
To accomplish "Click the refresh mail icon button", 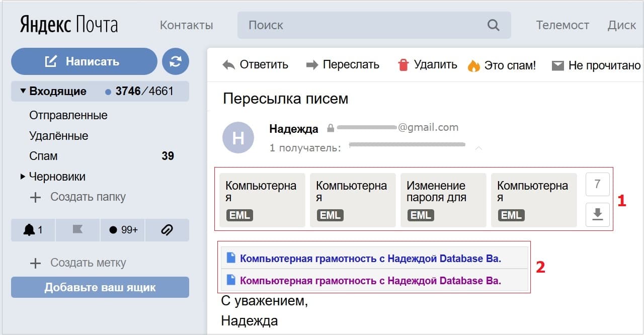I will (176, 61).
